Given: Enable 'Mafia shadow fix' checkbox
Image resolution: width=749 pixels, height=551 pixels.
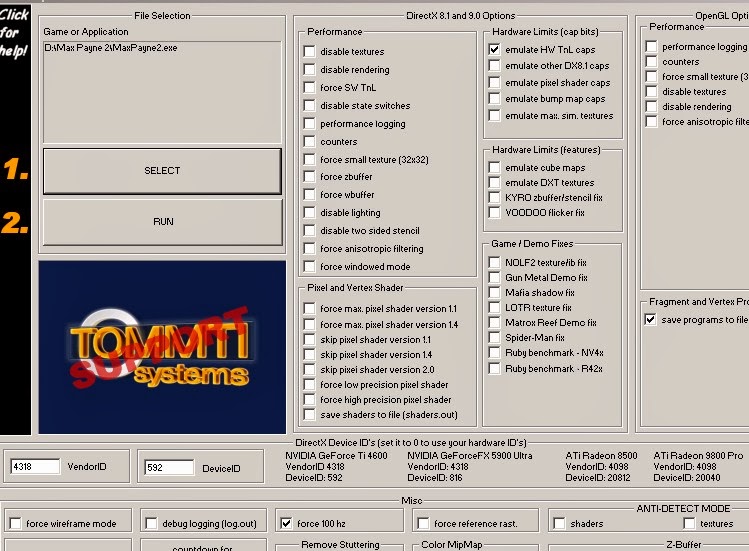Looking at the screenshot, I should [x=494, y=292].
